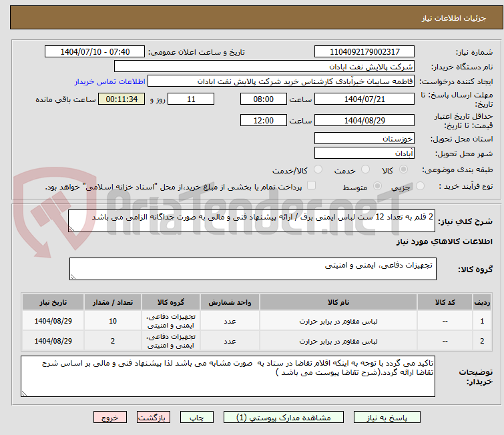Click price validity date 1404/08/29 field

(364, 121)
